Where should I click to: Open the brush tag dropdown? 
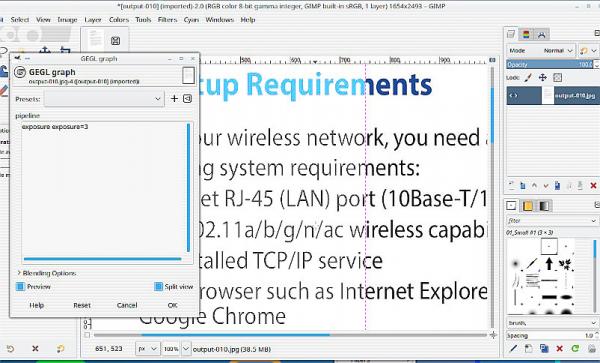click(x=552, y=323)
